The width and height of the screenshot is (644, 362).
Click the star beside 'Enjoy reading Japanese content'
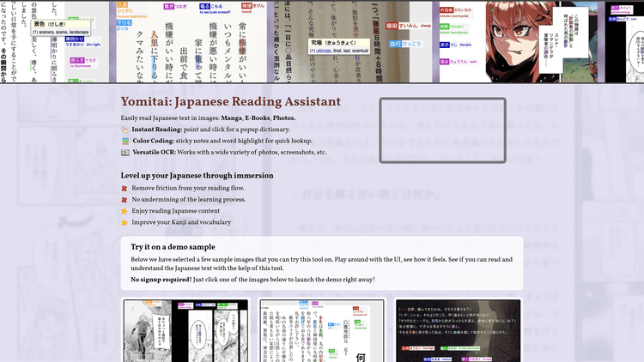tap(124, 211)
